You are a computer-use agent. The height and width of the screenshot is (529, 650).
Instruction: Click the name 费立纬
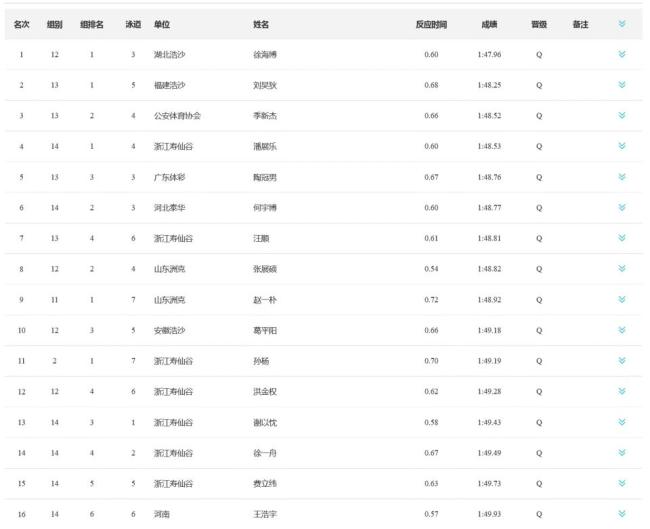tap(265, 483)
